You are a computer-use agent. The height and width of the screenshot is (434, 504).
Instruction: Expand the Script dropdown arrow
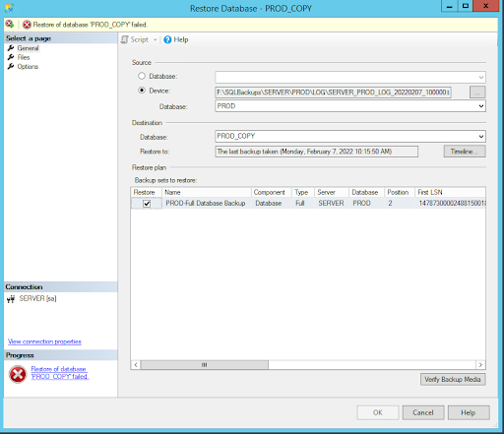[x=155, y=40]
